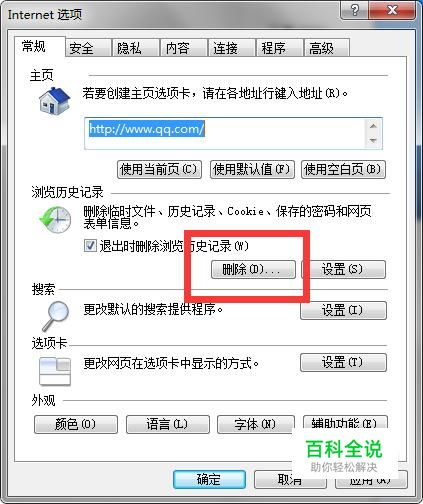
Task: Click 使用空白页(B) button
Action: (x=343, y=169)
